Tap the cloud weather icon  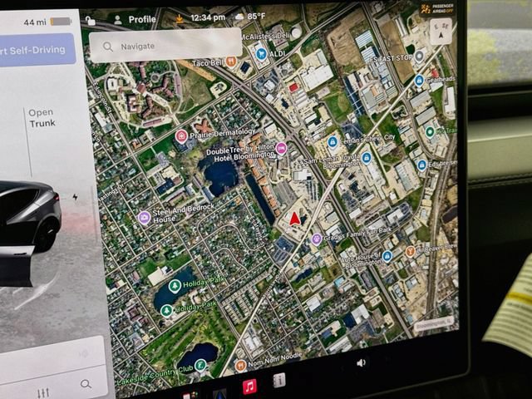(x=239, y=17)
